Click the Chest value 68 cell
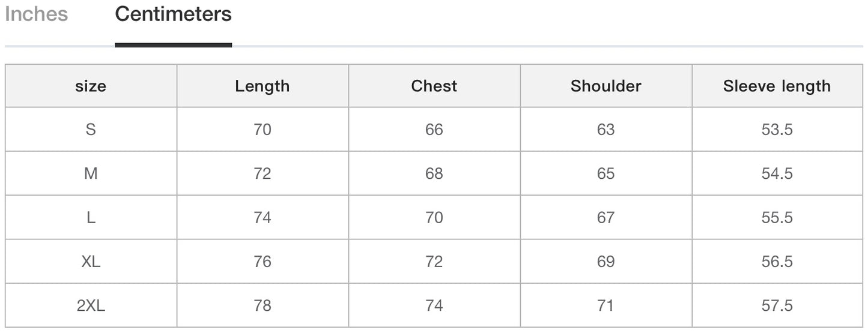The width and height of the screenshot is (868, 333). tap(434, 173)
